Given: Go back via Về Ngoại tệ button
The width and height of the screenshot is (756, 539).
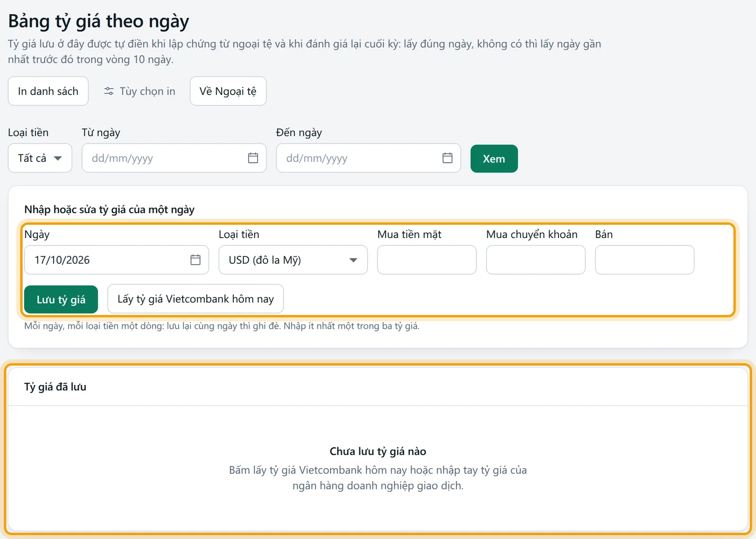Looking at the screenshot, I should (x=228, y=91).
